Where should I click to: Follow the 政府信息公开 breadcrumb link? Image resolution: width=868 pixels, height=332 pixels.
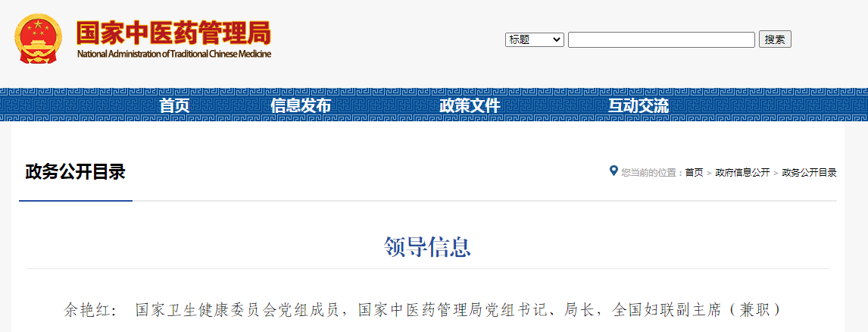742,172
